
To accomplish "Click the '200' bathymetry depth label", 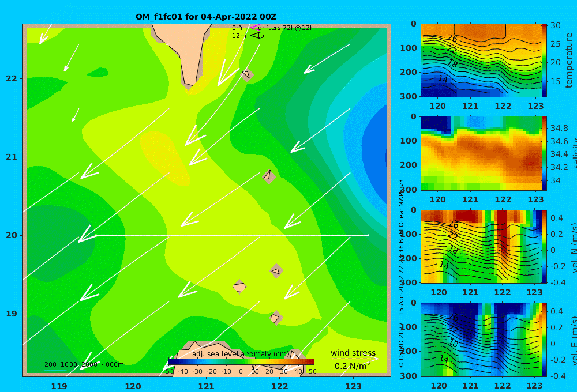I will point(50,364).
